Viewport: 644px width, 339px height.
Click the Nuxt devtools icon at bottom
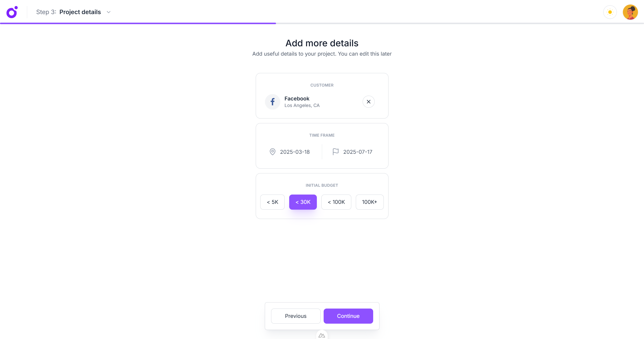pyautogui.click(x=322, y=335)
